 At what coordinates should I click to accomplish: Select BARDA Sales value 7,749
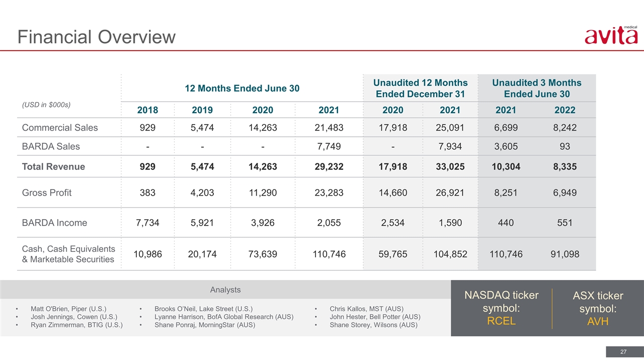pos(329,146)
